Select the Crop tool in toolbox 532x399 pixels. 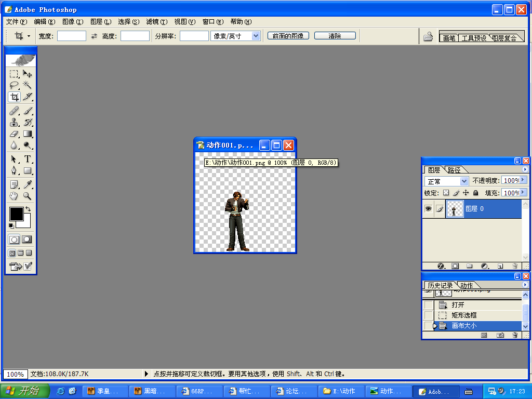[14, 97]
